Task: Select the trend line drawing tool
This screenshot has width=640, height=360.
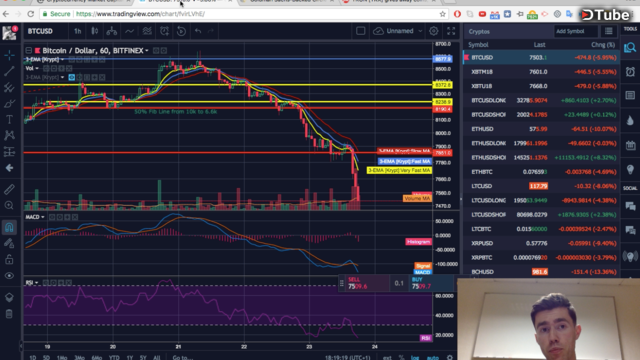Action: (9, 71)
